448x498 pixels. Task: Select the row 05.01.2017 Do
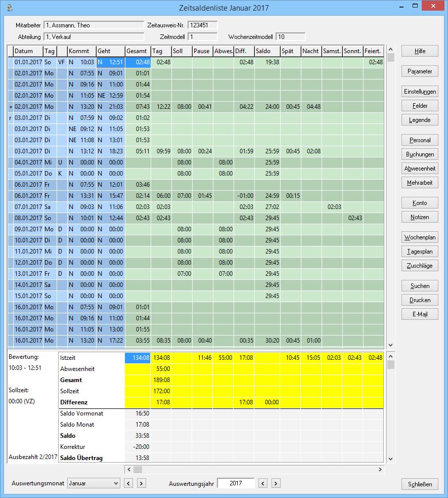point(196,174)
